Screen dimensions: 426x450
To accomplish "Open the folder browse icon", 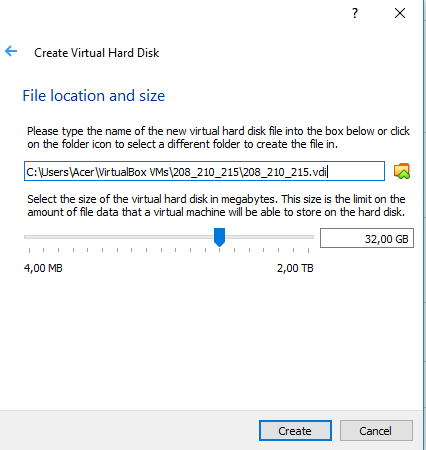I will 402,171.
